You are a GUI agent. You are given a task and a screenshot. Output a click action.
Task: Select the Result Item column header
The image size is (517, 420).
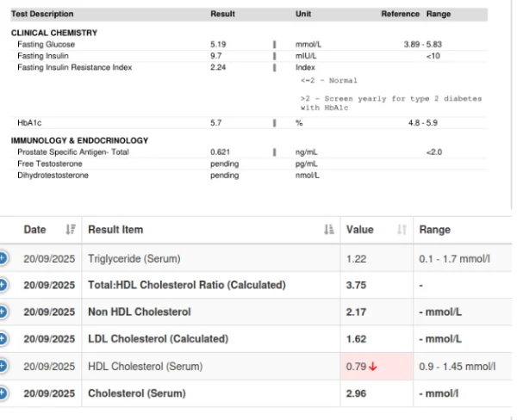coord(115,230)
